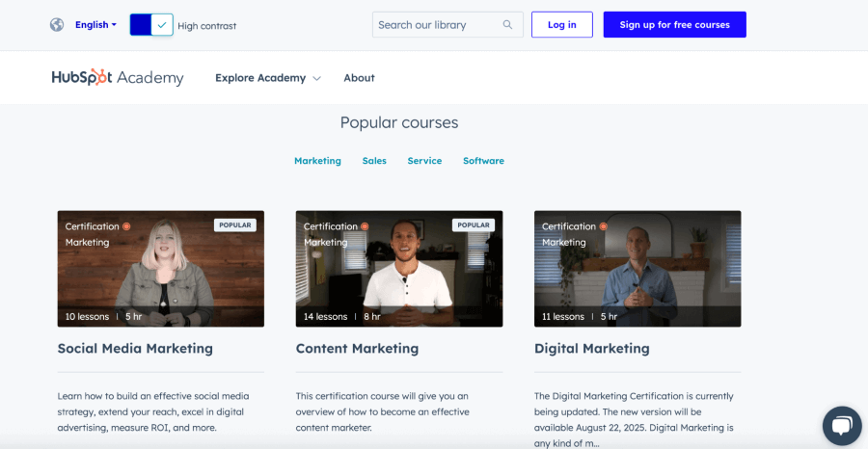Select the Service course tab
868x449 pixels.
click(424, 161)
